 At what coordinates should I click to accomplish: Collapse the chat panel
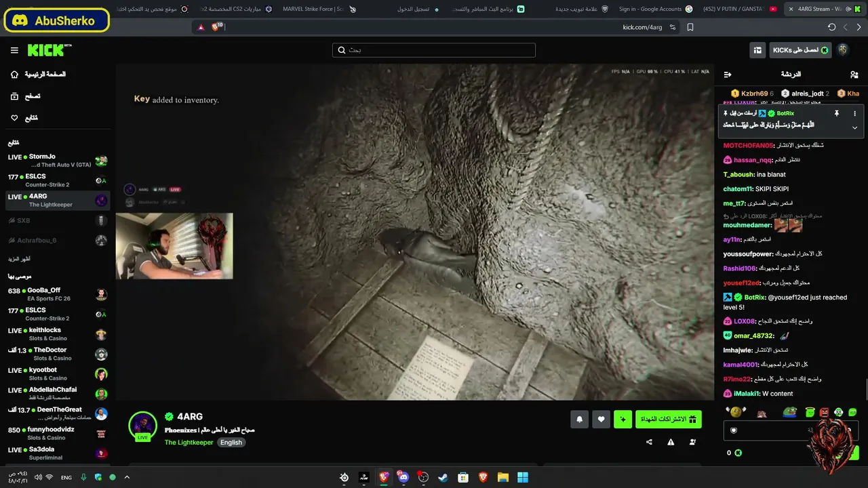coord(727,75)
